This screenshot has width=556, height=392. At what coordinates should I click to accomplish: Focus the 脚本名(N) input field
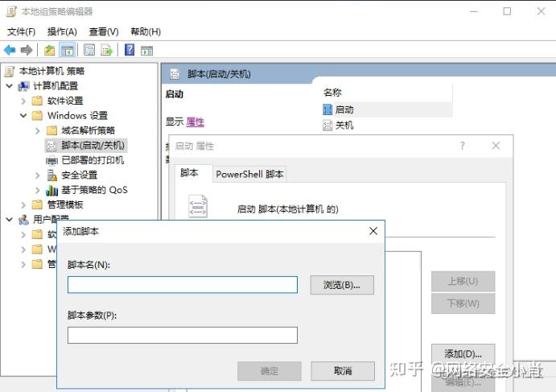click(183, 285)
